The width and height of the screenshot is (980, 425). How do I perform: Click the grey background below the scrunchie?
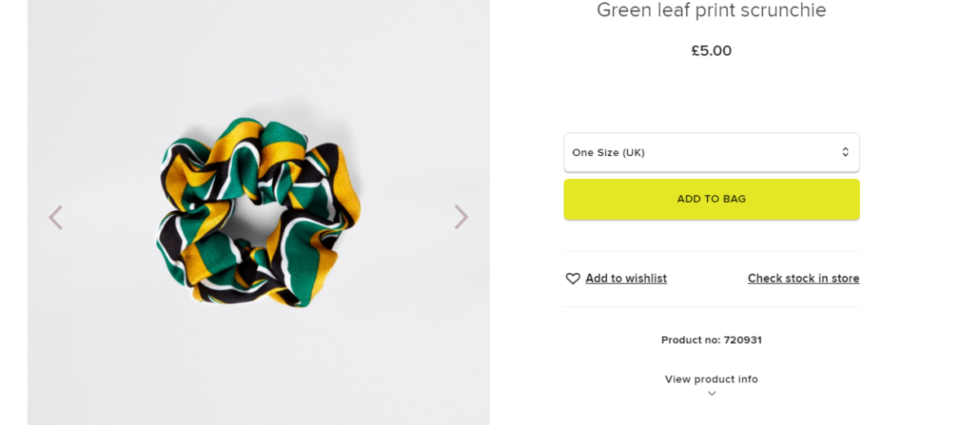(x=258, y=368)
